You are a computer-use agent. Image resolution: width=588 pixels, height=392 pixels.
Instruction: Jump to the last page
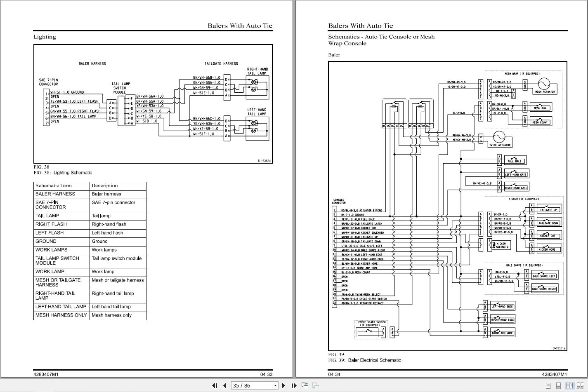pos(294,385)
